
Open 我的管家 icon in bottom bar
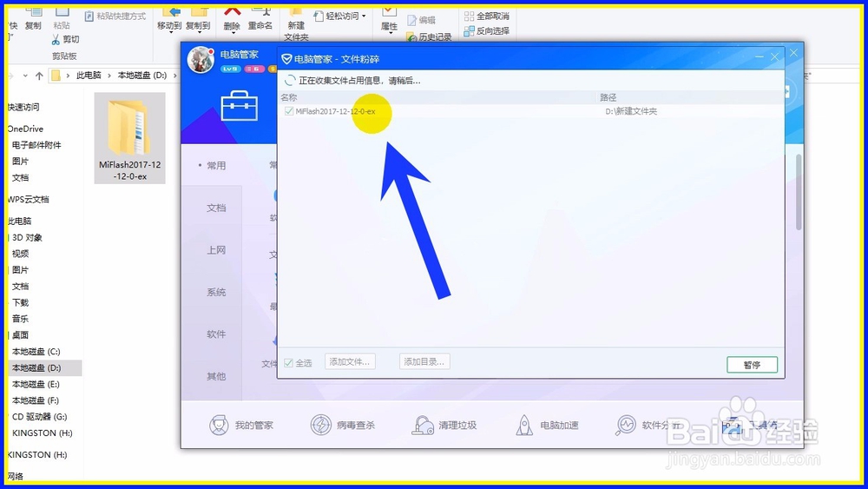pos(219,425)
